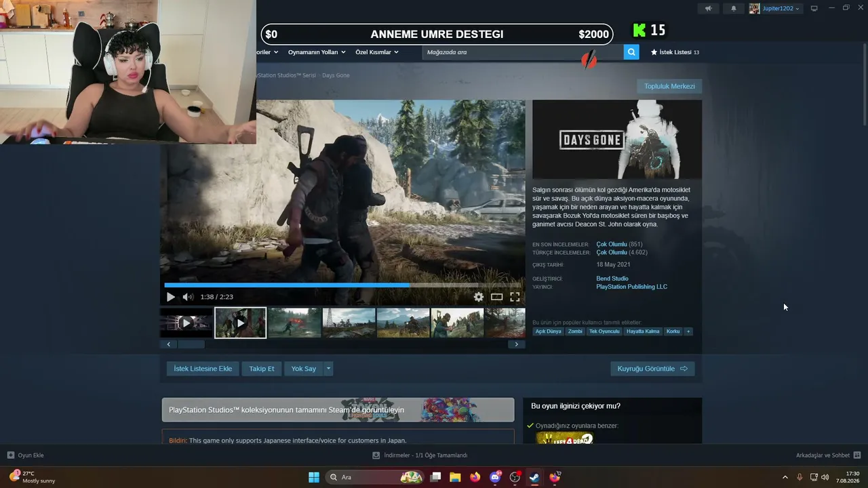
Task: Switch to Big Picture mode monitor icon
Action: (x=814, y=9)
